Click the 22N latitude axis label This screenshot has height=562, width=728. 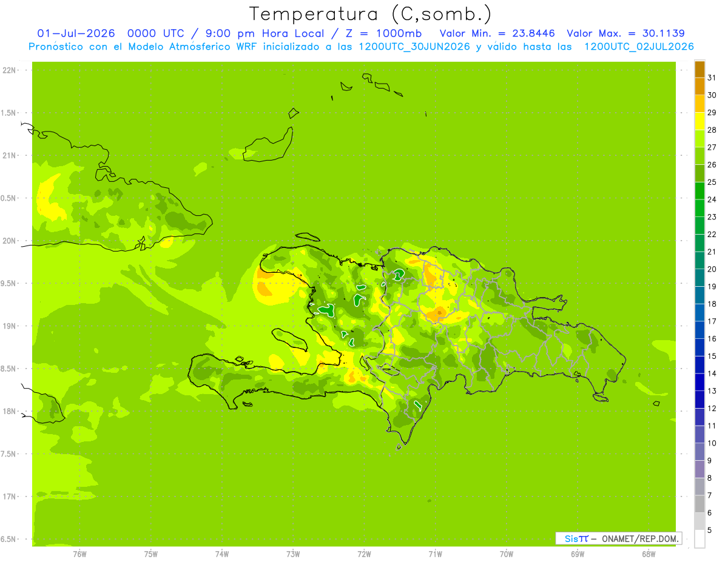click(9, 70)
